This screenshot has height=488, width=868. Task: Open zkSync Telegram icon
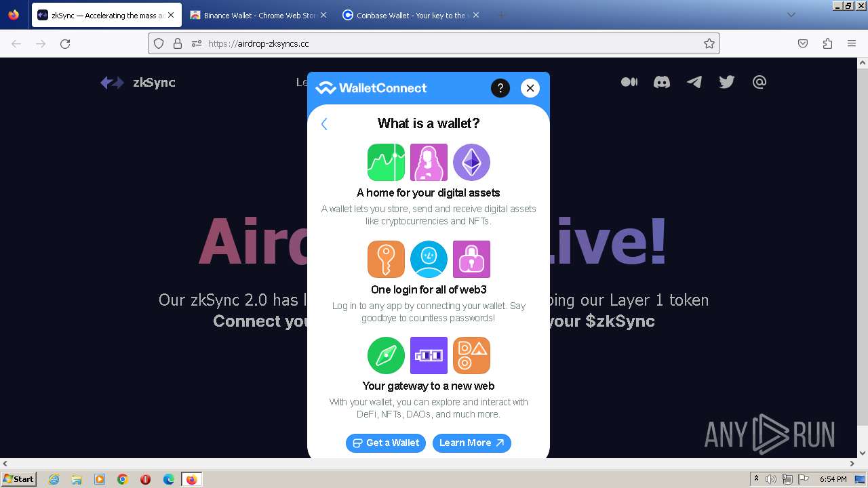point(694,82)
